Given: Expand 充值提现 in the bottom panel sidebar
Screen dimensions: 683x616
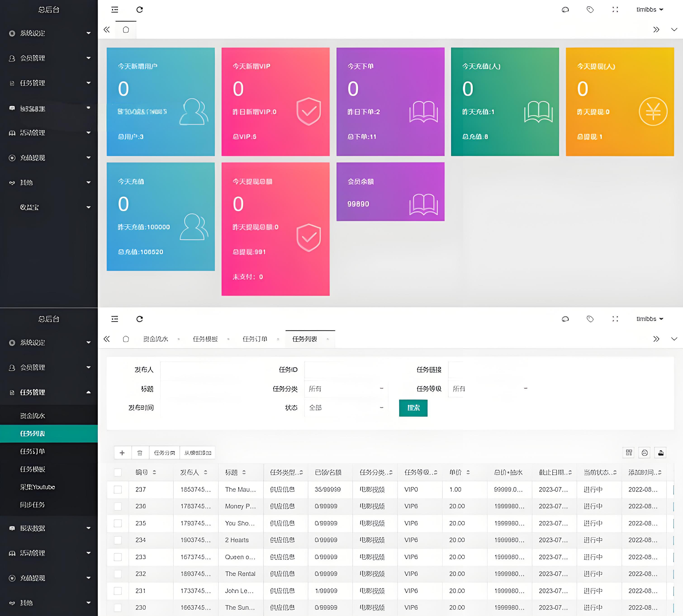Looking at the screenshot, I should point(49,578).
